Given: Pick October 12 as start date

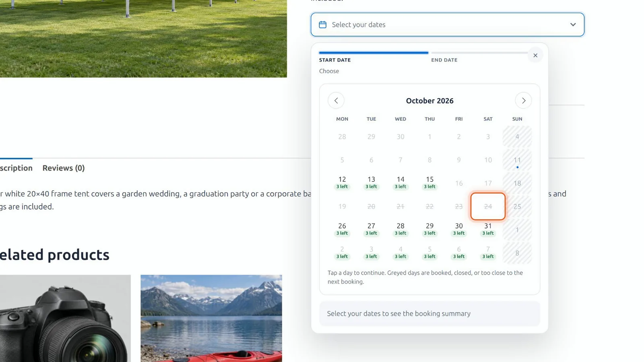Looking at the screenshot, I should 342,183.
